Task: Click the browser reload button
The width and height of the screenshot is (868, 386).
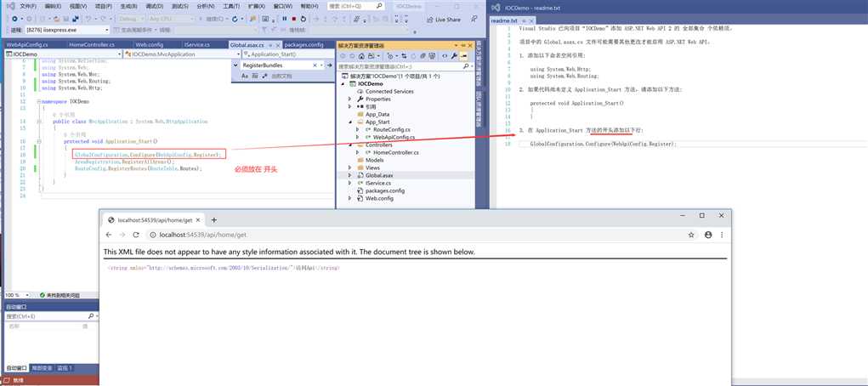Action: [136, 235]
